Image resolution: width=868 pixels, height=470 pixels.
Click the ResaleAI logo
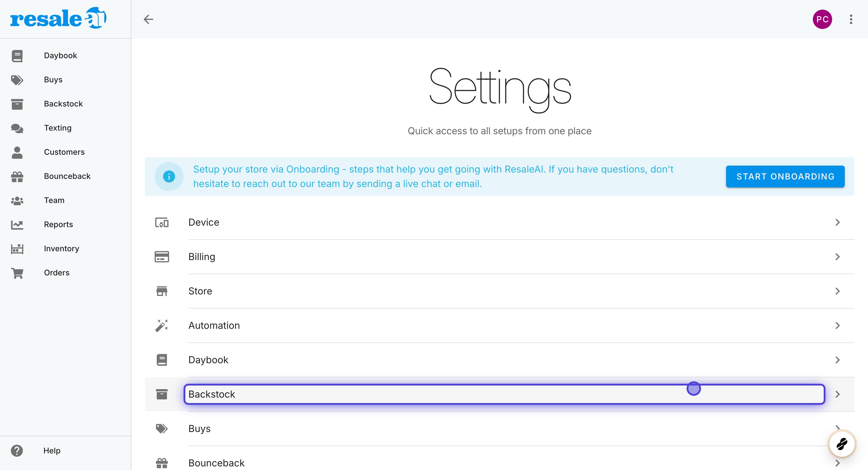pos(58,18)
